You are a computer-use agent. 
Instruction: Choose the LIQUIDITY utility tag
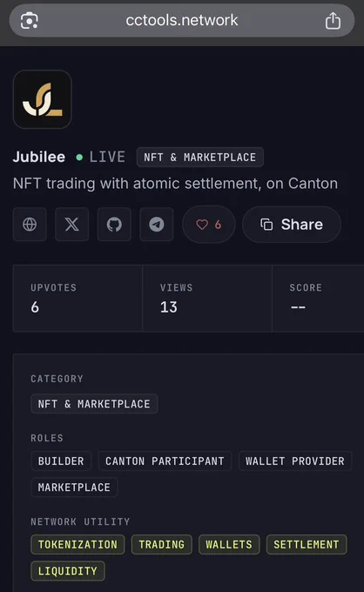click(68, 571)
